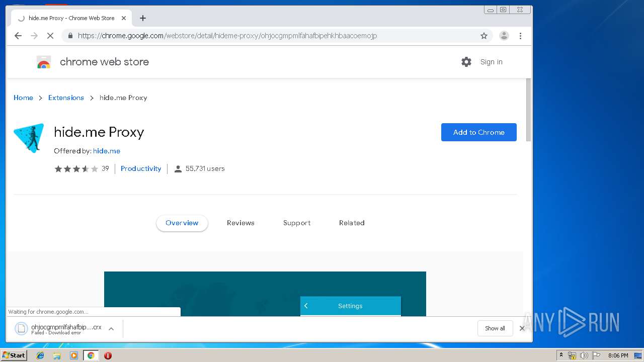Open the Windows Start menu
The image size is (644, 362).
point(14,355)
